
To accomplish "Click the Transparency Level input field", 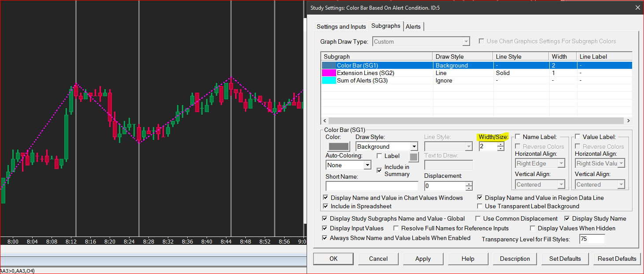I will click(x=592, y=239).
